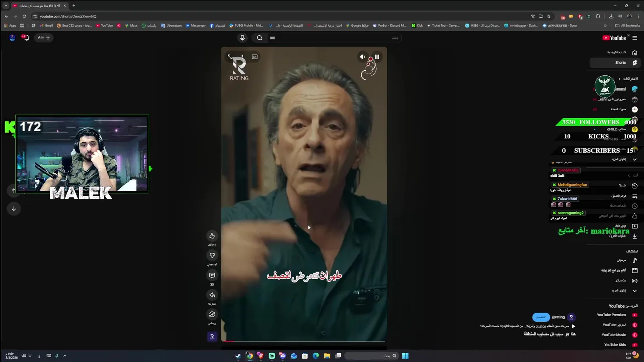Pause the playing Shorts video
Image resolution: width=644 pixels, height=362 pixels.
(x=377, y=57)
